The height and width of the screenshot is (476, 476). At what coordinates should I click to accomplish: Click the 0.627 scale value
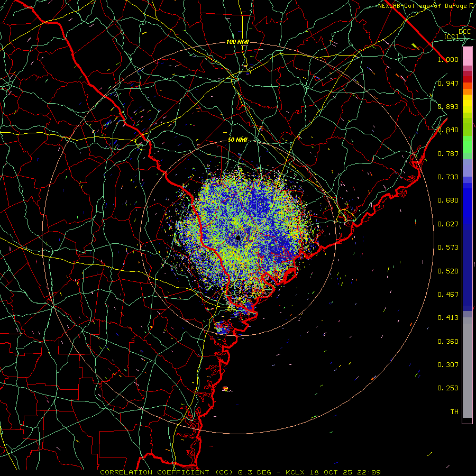coord(448,224)
